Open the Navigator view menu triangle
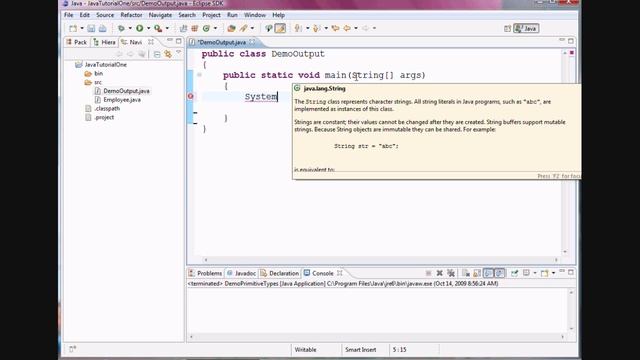 click(x=178, y=53)
